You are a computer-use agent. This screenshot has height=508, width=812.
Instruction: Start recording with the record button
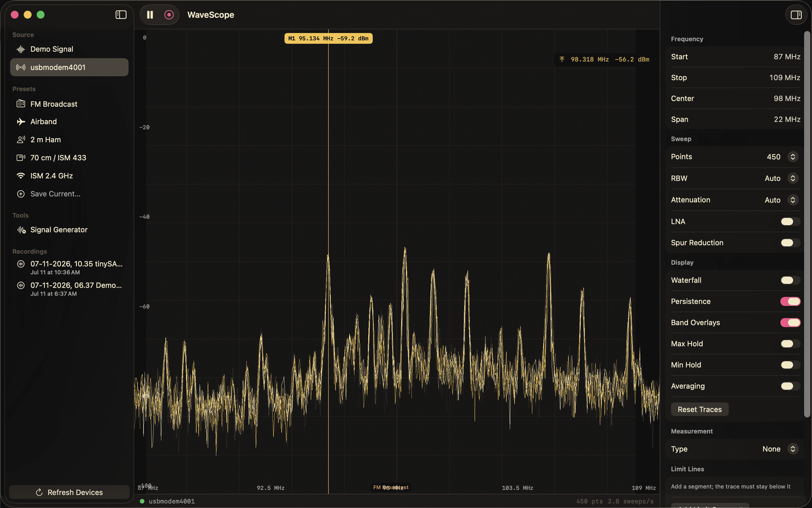point(169,15)
